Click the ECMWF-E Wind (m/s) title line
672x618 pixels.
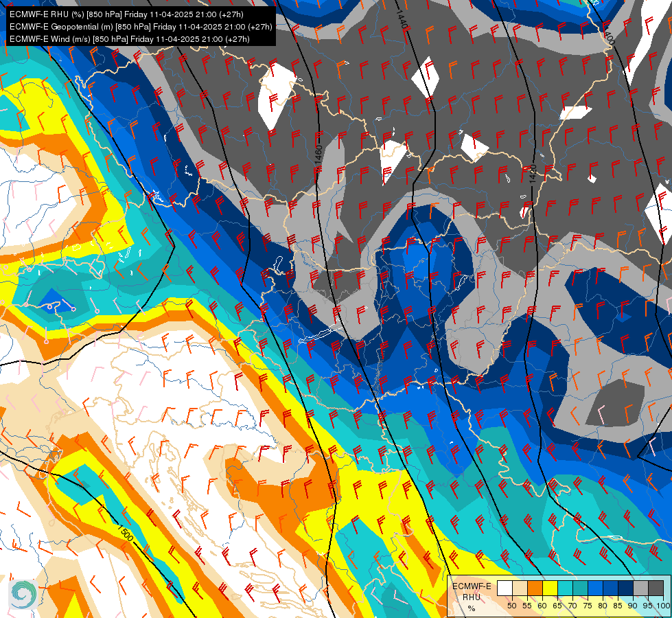[x=130, y=39]
